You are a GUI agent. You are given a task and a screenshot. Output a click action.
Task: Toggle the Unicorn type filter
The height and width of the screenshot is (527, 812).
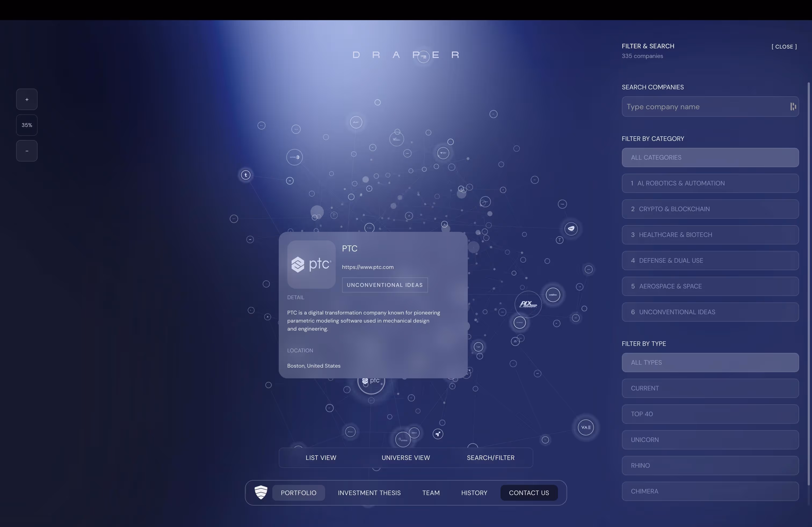point(710,440)
